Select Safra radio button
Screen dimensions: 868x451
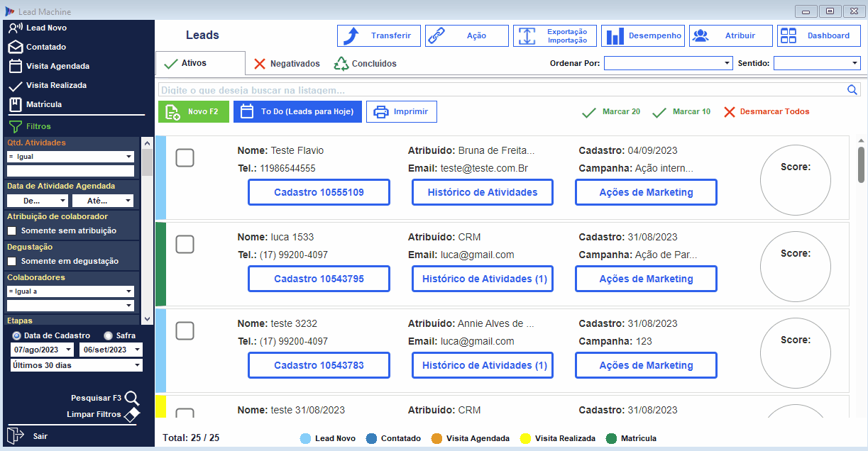point(108,335)
